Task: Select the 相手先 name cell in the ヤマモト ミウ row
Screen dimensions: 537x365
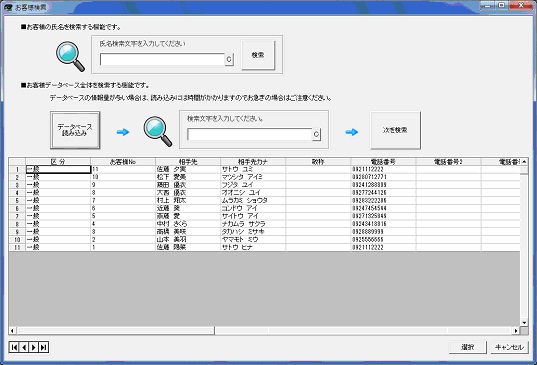Action: click(x=188, y=240)
